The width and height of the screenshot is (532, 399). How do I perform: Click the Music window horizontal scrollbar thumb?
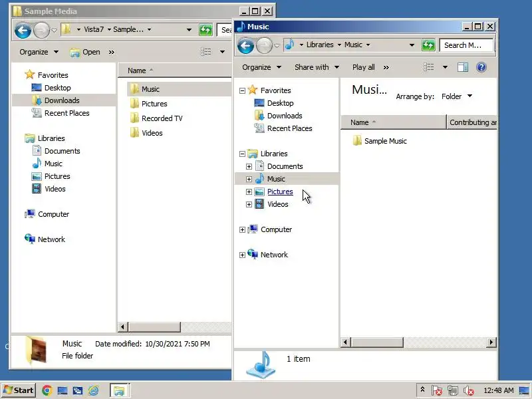377,342
